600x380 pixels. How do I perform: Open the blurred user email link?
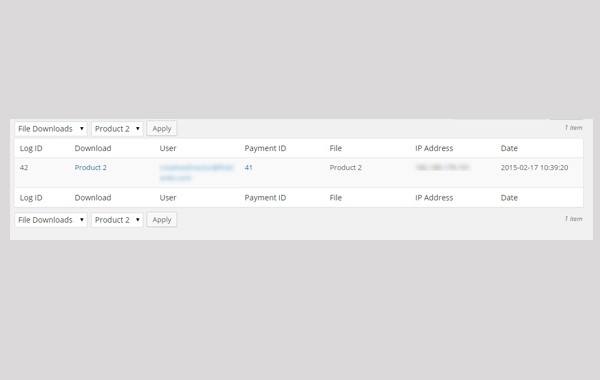click(x=196, y=173)
